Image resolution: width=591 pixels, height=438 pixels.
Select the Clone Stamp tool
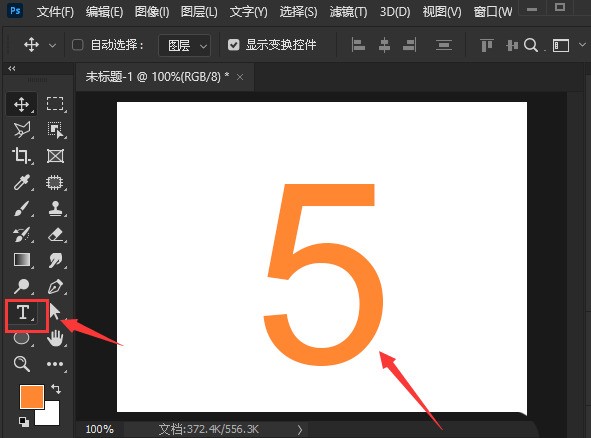tap(55, 208)
